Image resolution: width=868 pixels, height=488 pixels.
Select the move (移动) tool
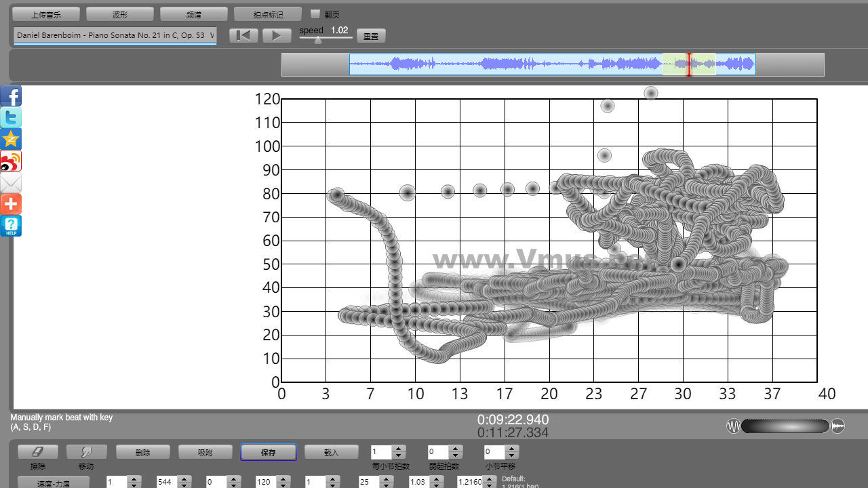coord(86,452)
